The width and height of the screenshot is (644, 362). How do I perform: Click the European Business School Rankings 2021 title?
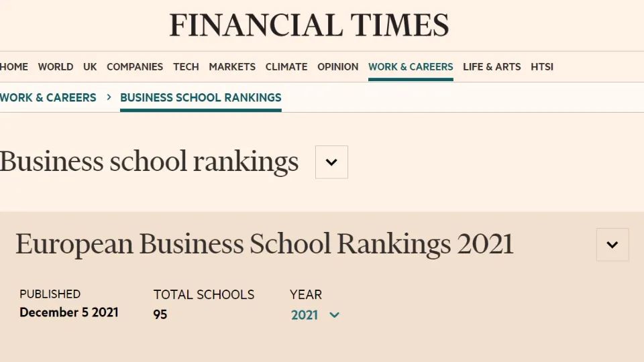click(264, 244)
